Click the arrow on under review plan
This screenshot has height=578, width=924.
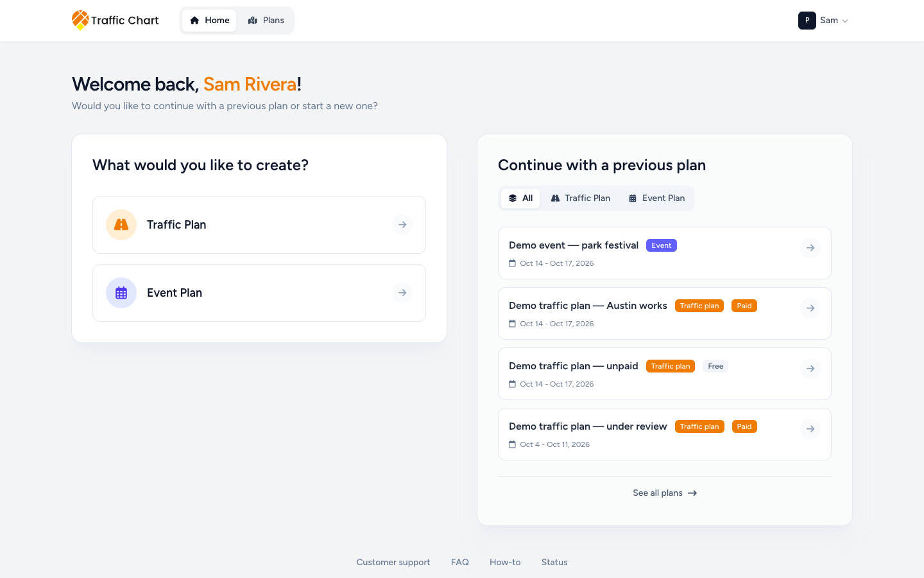click(x=810, y=429)
